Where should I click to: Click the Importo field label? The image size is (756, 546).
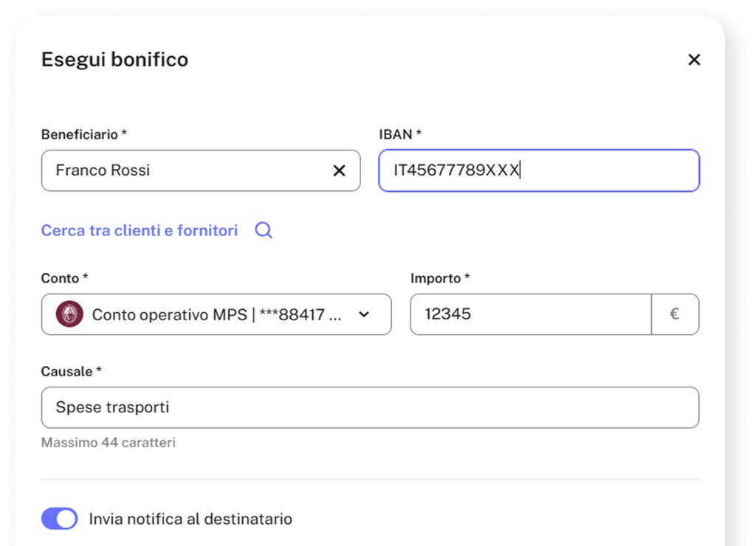click(x=440, y=279)
